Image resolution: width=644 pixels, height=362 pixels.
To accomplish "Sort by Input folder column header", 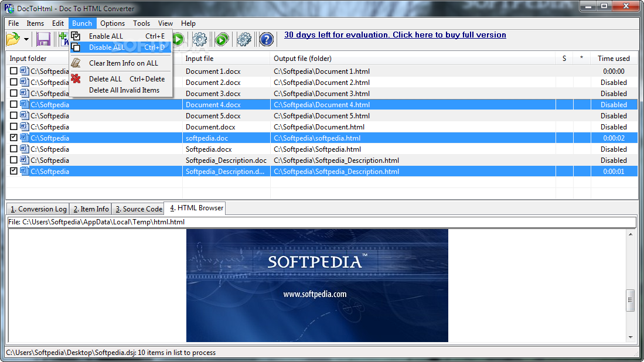I will 94,59.
